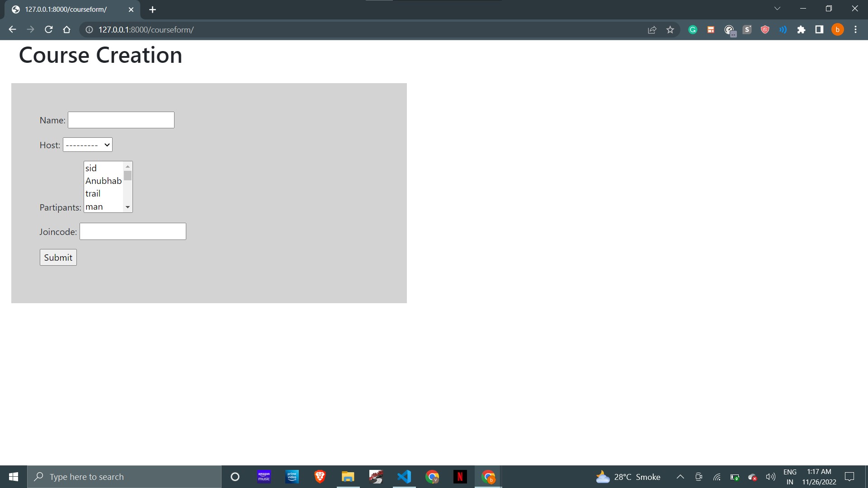Open Visual Studio Code from the taskbar

pos(404,477)
